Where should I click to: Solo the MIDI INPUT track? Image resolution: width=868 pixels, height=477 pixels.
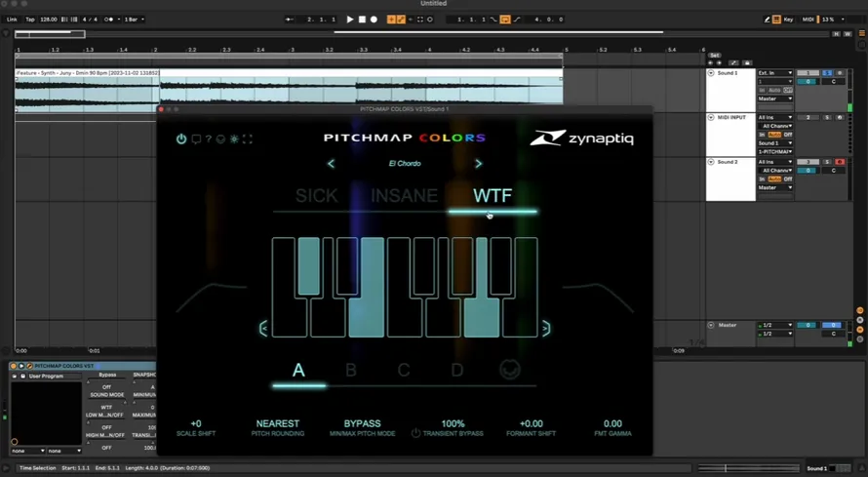point(827,117)
